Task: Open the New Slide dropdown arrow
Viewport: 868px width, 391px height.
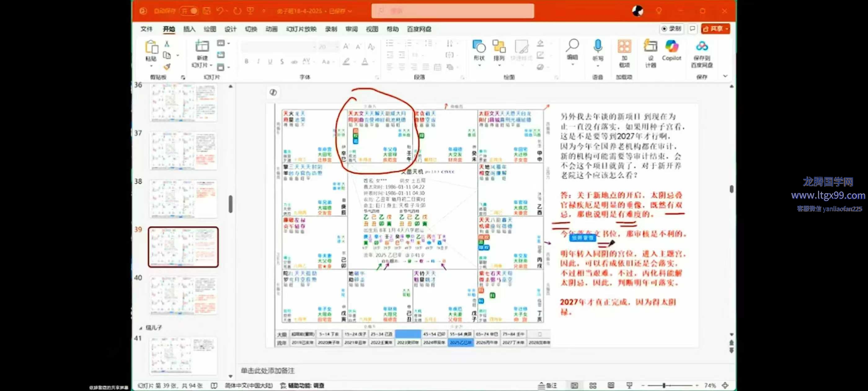Action: pyautogui.click(x=211, y=65)
